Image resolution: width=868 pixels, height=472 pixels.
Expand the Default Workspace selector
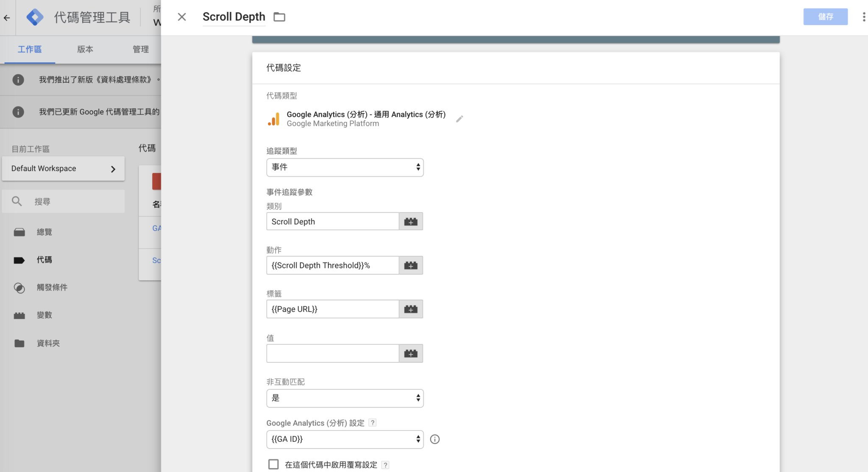tap(63, 168)
